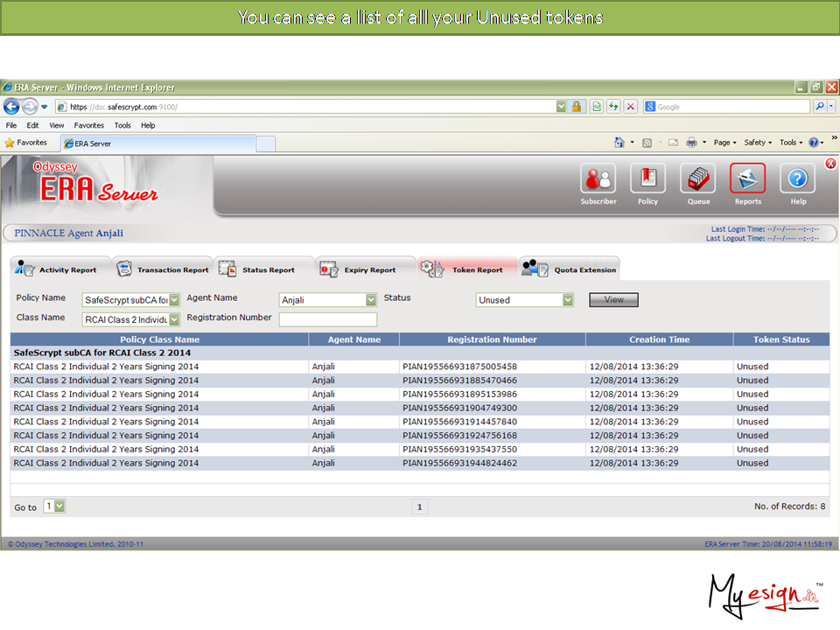Open the Favorites menu in menu bar

point(88,125)
